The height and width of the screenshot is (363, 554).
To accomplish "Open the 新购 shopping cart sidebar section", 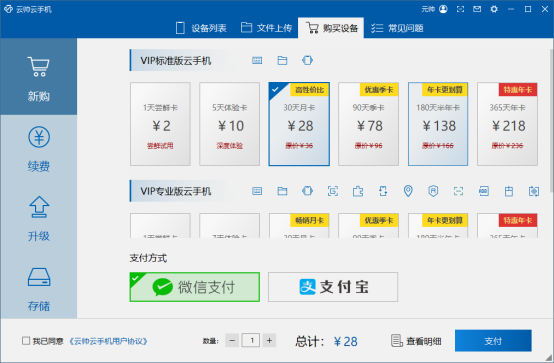I will 39,77.
